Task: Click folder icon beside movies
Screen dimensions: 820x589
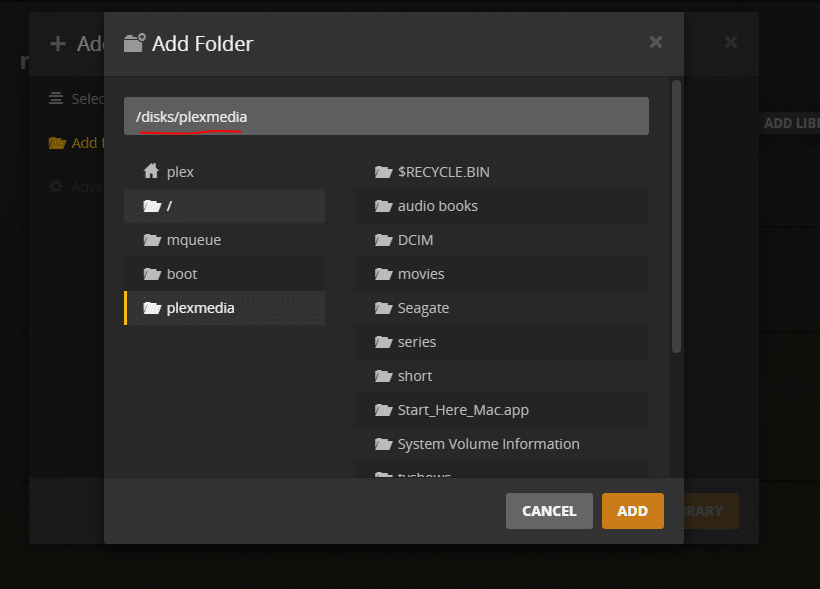Action: pyautogui.click(x=383, y=274)
